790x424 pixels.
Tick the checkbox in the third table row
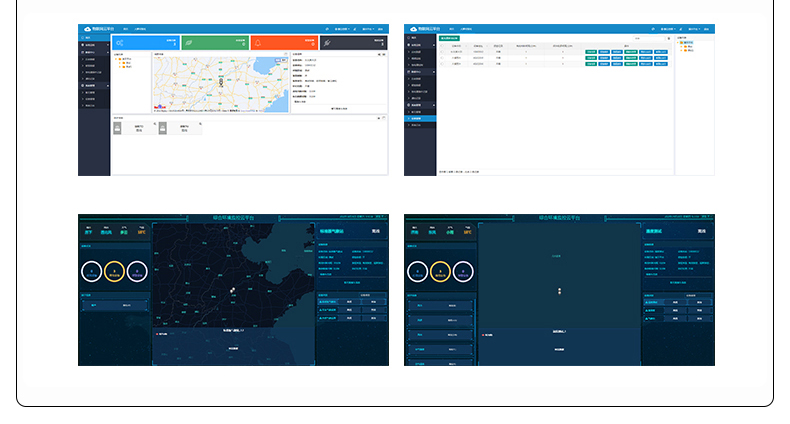[443, 64]
